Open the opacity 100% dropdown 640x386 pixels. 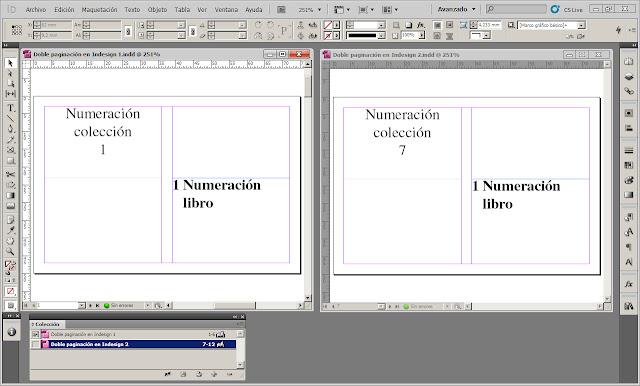pyautogui.click(x=422, y=35)
